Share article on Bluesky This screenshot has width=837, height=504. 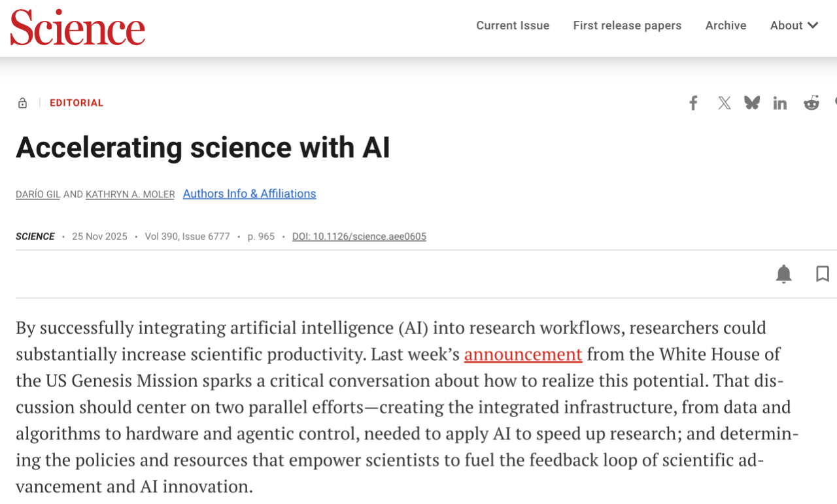pos(752,103)
